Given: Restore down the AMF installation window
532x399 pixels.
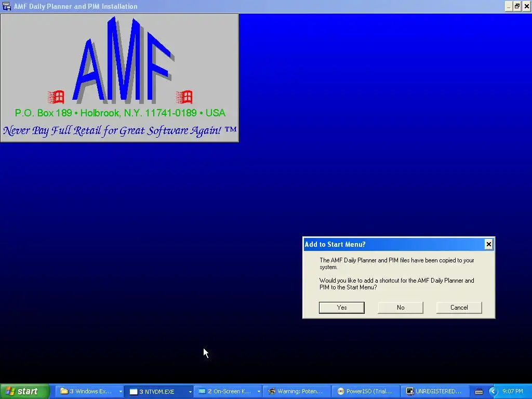Looking at the screenshot, I should [517, 6].
